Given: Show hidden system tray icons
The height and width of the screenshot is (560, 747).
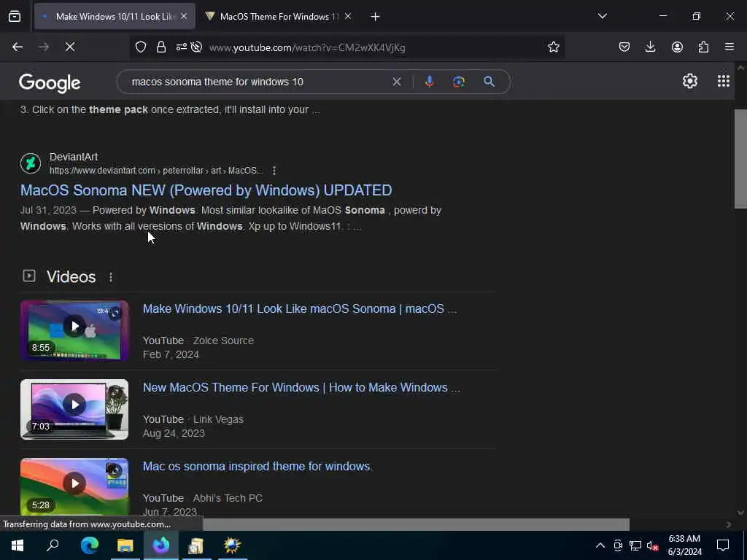Looking at the screenshot, I should coord(600,545).
